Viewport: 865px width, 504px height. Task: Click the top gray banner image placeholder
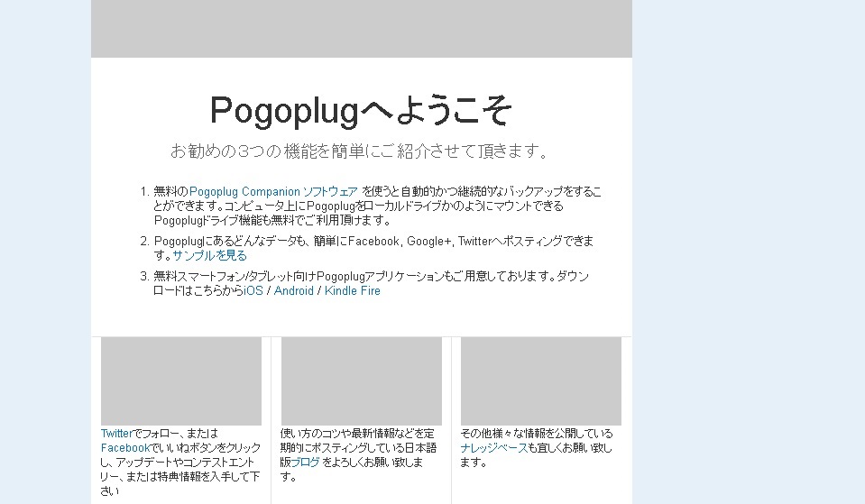click(362, 29)
